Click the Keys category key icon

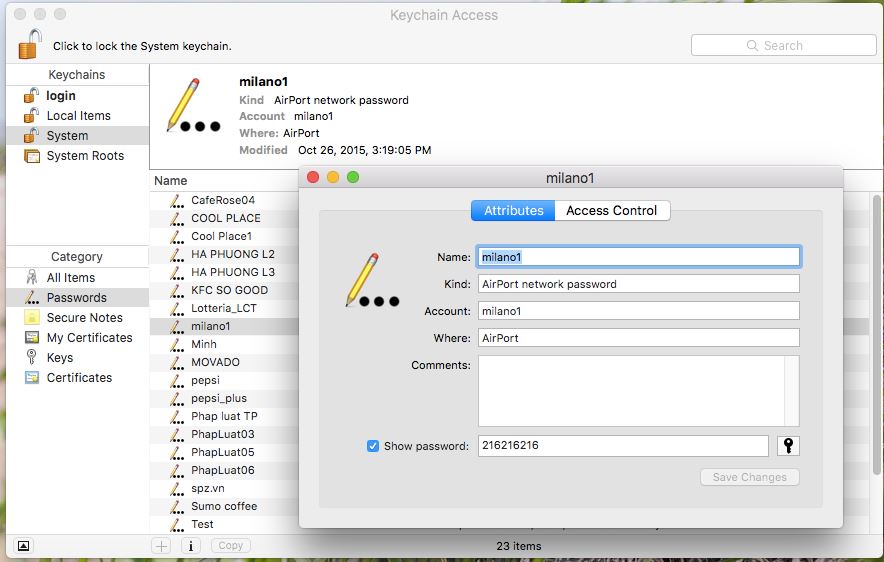point(32,357)
